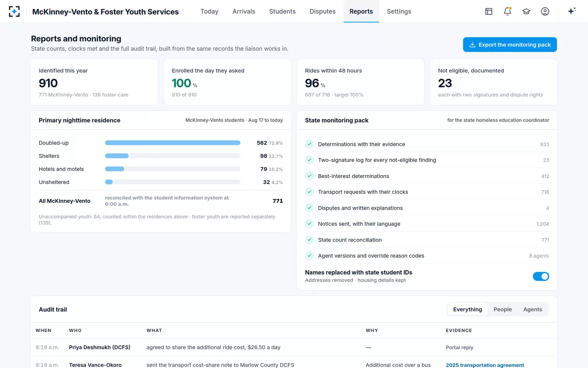Open the layout panel icon
Viewport: 588px width, 368px height.
tap(489, 11)
